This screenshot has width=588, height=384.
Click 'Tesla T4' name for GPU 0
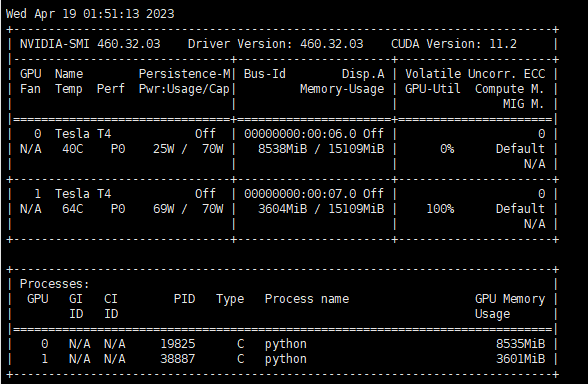tap(83, 134)
